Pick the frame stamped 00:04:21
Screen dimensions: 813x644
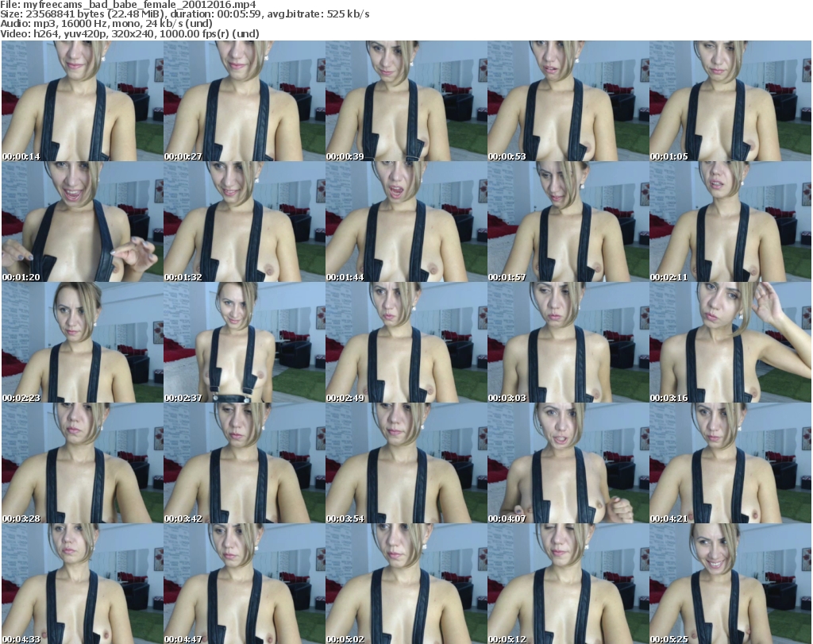pos(730,464)
